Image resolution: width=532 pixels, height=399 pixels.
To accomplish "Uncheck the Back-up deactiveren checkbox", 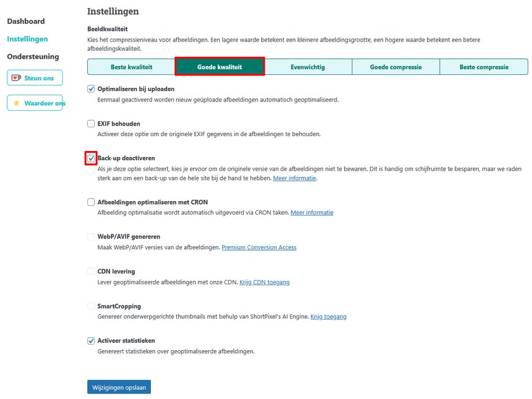I will click(91, 158).
